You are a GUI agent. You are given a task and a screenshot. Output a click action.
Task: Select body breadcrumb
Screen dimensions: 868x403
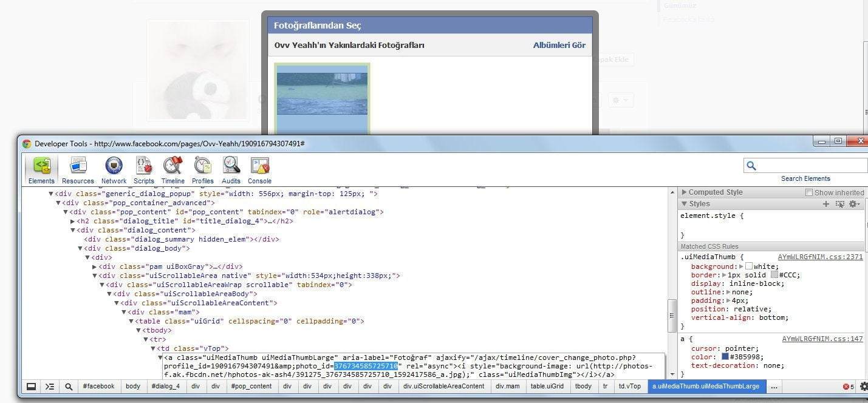coord(133,386)
